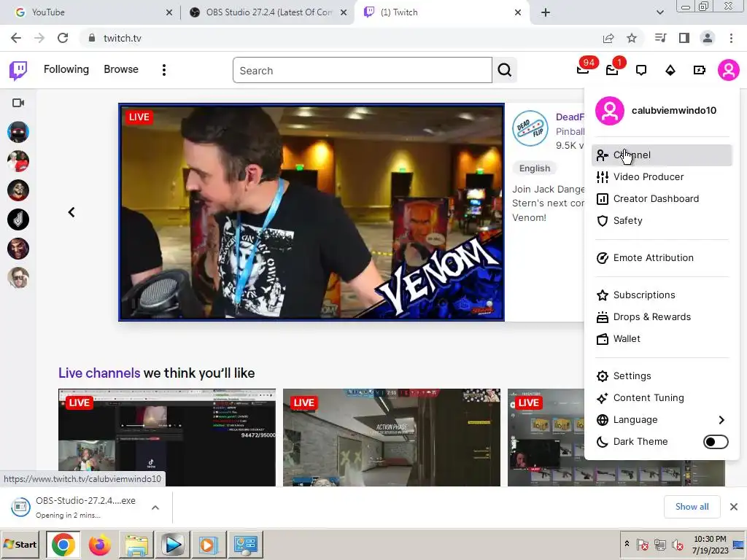Expand the Language submenu arrow
Screen dimensions: 747x560
point(721,419)
